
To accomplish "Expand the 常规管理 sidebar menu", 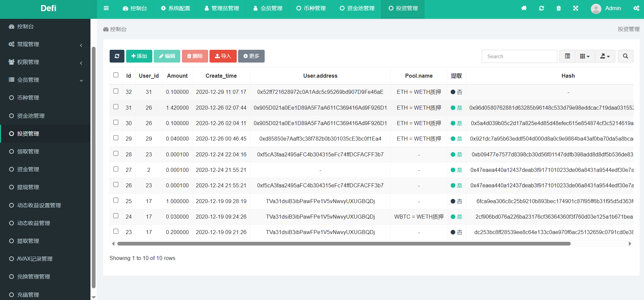I will [x=45, y=44].
